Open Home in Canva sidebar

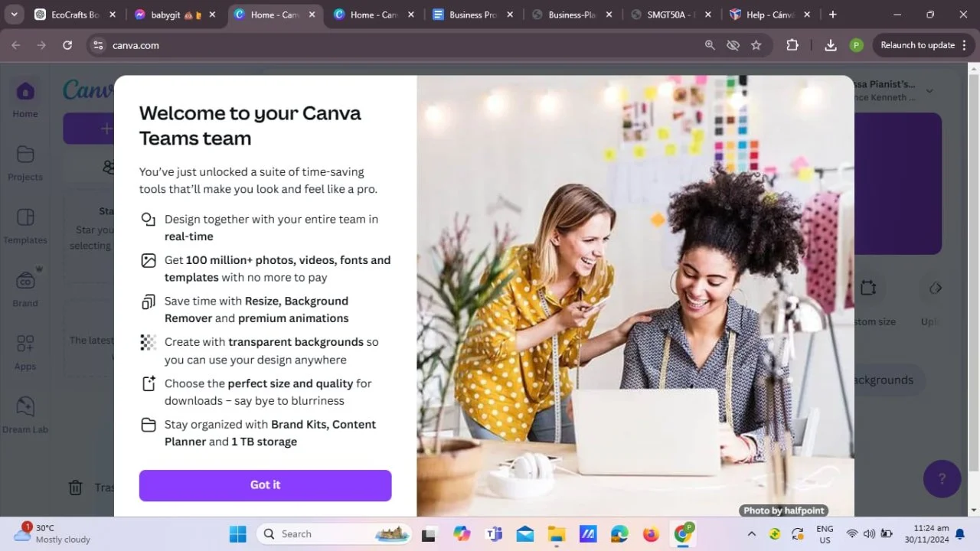25,100
